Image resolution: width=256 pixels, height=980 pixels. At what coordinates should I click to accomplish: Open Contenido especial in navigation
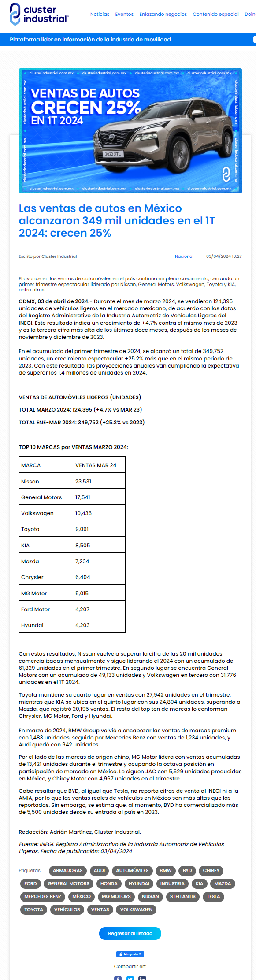[x=215, y=14]
